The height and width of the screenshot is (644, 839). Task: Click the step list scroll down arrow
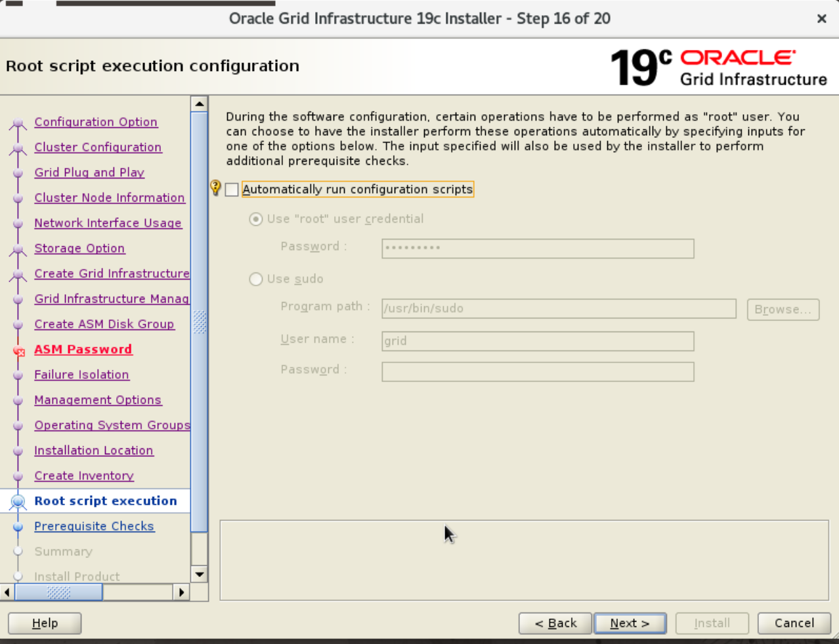200,574
